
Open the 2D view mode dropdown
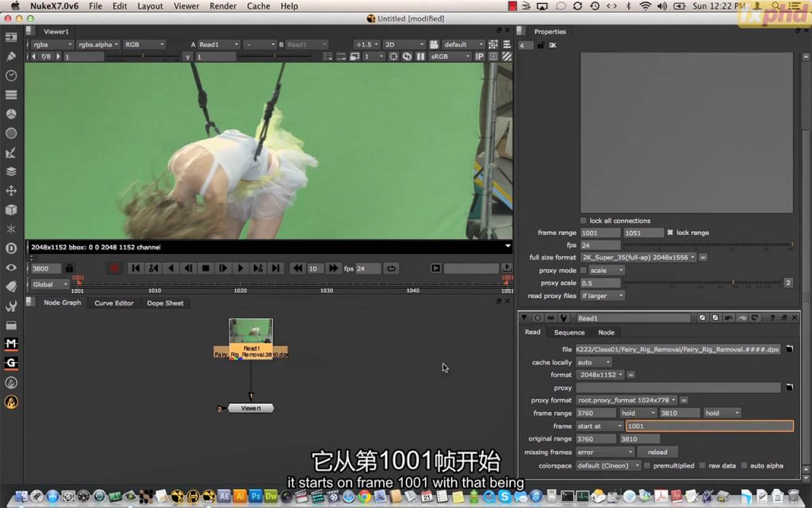[x=404, y=44]
